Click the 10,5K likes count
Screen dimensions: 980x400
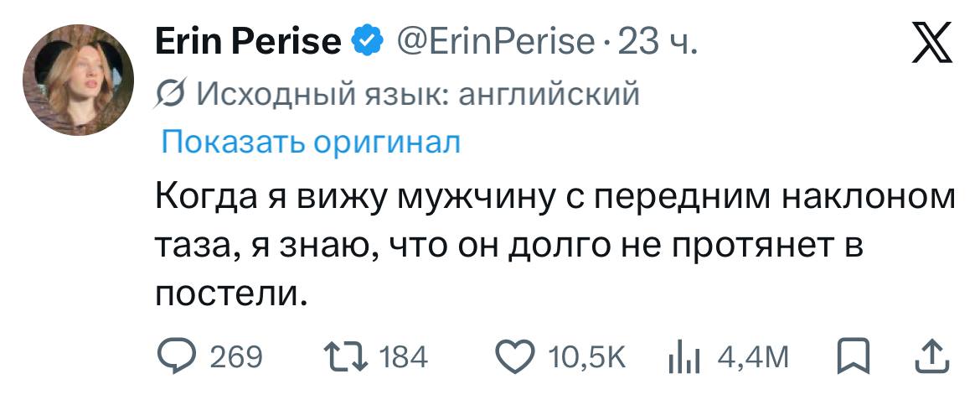click(x=586, y=358)
